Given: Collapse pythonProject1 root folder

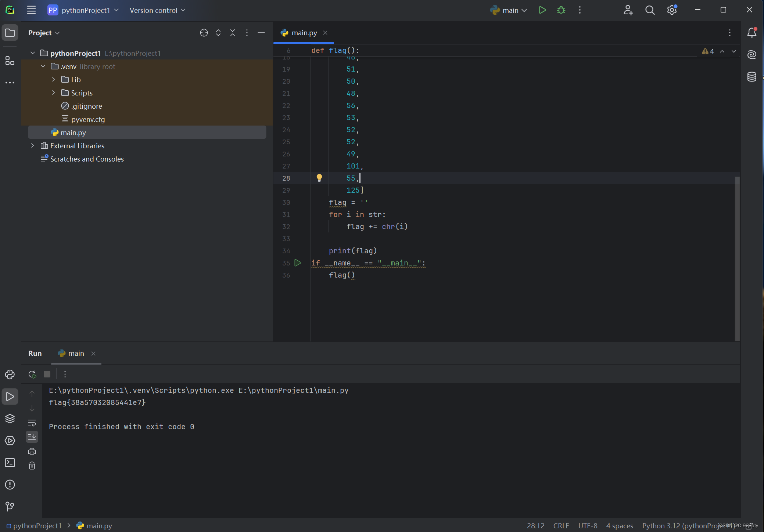Looking at the screenshot, I should [33, 53].
